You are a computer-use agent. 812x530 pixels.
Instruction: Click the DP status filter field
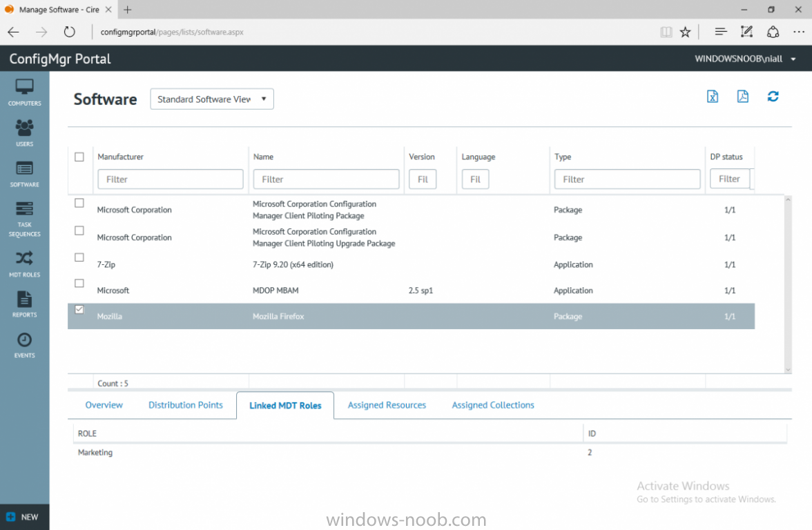point(730,179)
